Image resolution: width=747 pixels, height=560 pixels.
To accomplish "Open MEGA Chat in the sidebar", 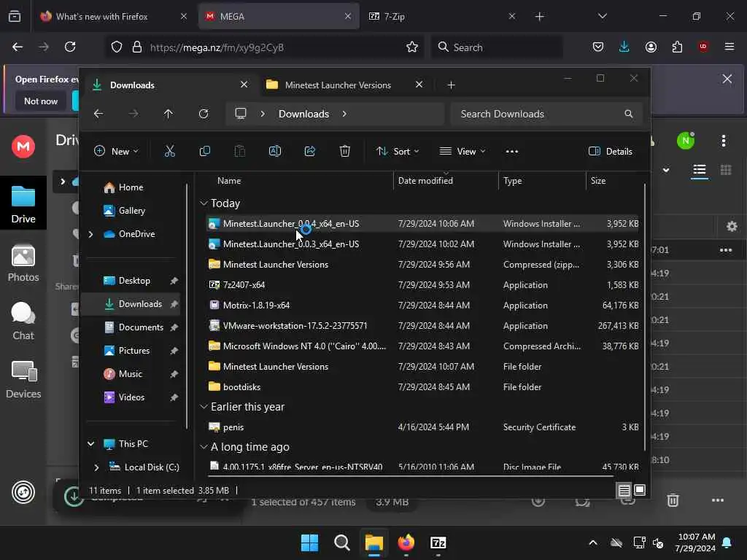I will click(23, 322).
